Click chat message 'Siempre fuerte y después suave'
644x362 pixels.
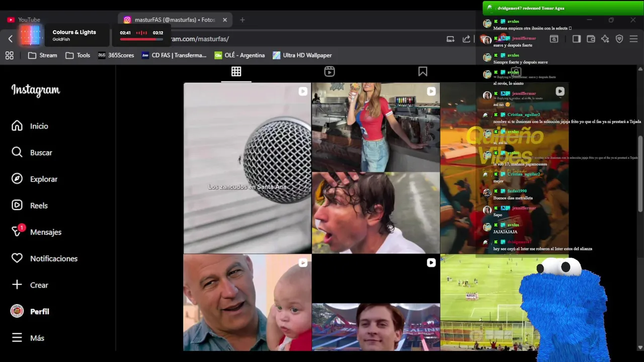(x=520, y=62)
